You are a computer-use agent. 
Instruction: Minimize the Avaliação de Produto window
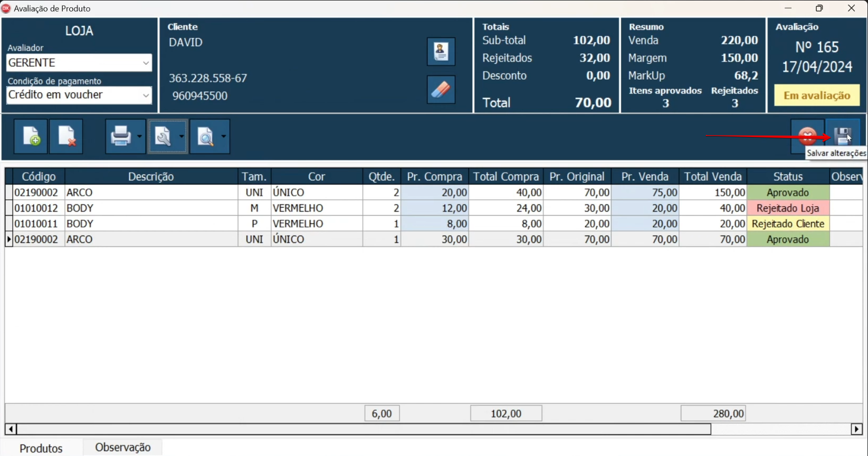click(x=788, y=8)
